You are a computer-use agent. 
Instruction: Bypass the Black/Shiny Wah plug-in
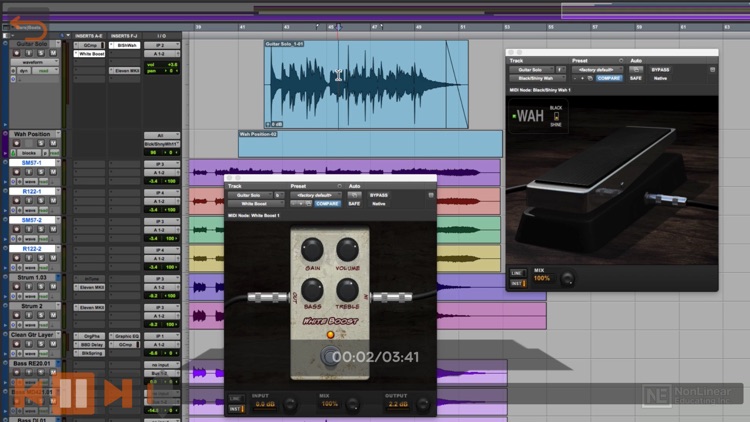(660, 70)
